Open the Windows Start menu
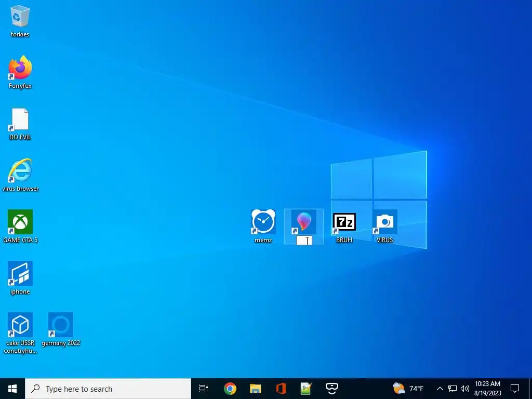The width and height of the screenshot is (532, 399). point(12,389)
